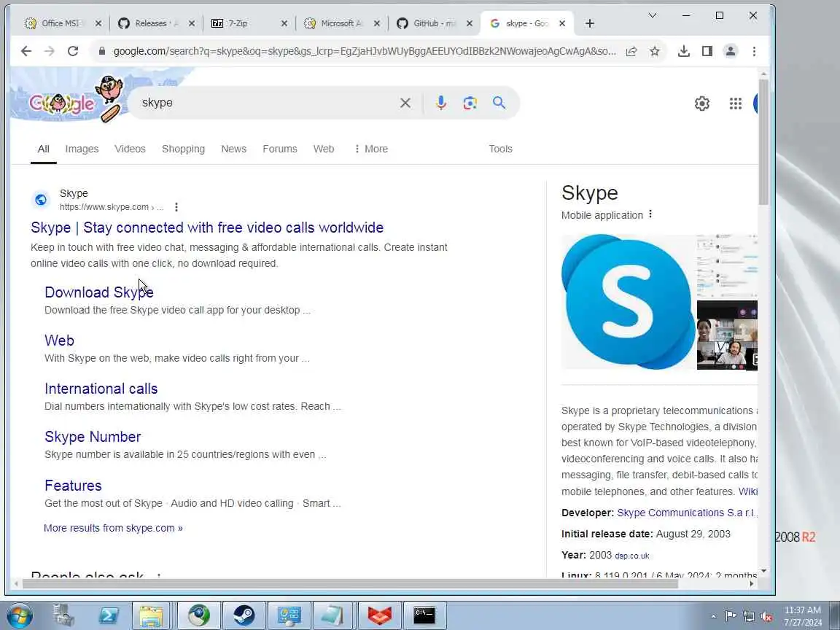
Task: Submit search with magnifier icon
Action: click(499, 103)
